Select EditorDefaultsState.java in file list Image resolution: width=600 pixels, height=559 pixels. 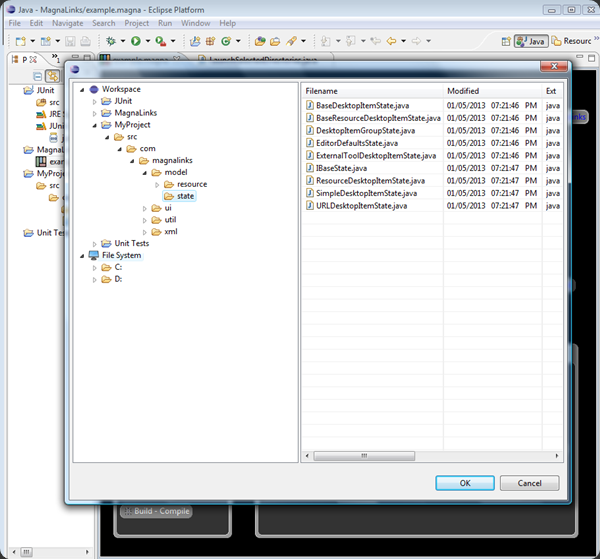point(357,143)
